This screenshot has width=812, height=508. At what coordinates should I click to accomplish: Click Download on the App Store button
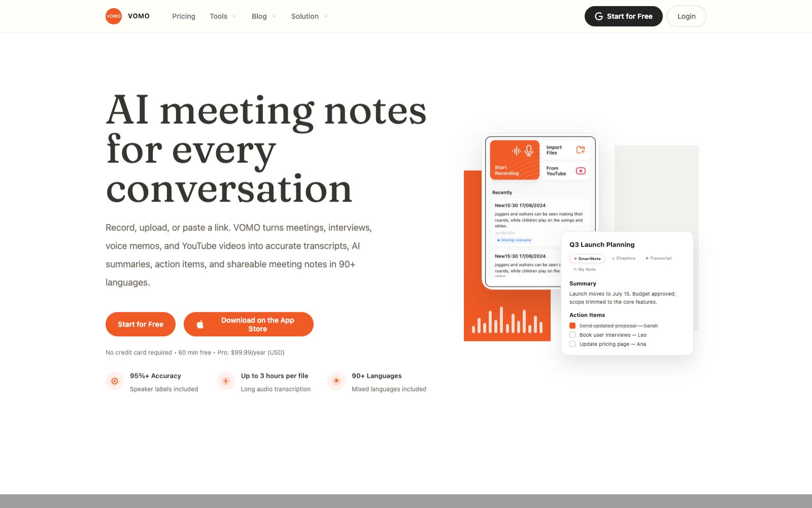pos(249,324)
